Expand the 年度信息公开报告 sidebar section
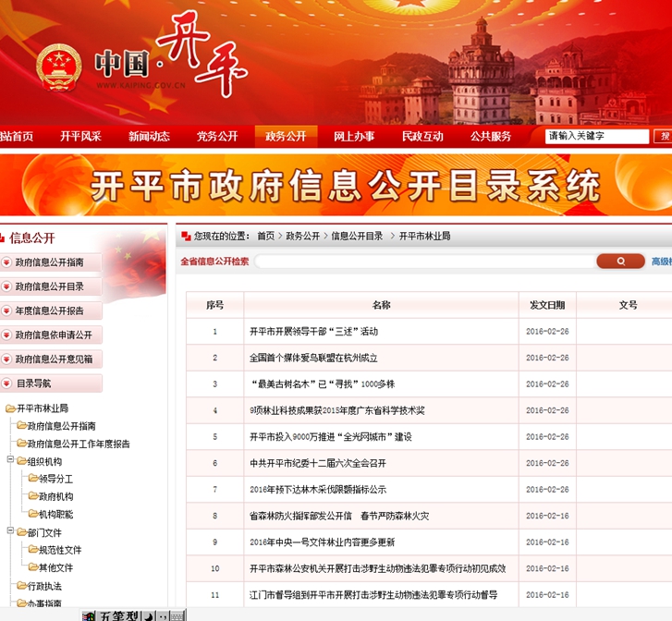This screenshot has width=672, height=621. coord(7,310)
